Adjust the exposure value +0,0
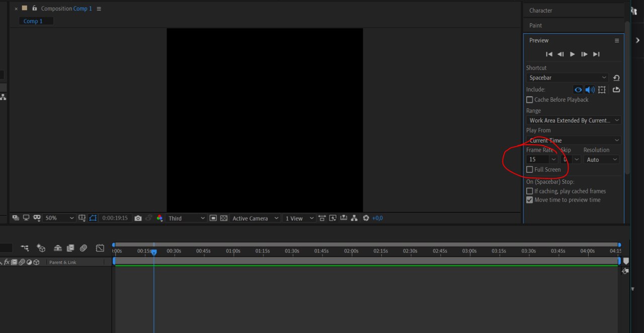Image resolution: width=644 pixels, height=333 pixels. click(377, 218)
